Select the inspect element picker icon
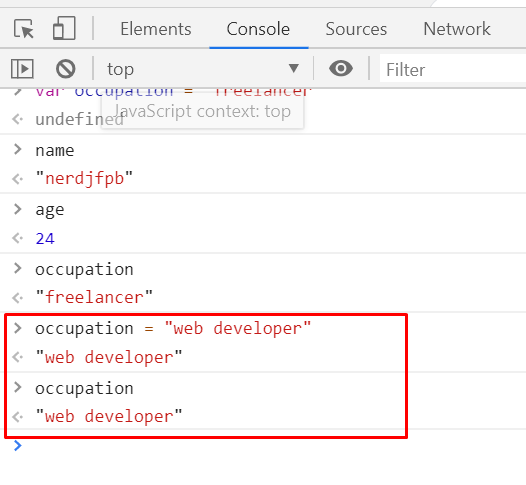Viewport: 526px width, 485px height. coord(24,29)
